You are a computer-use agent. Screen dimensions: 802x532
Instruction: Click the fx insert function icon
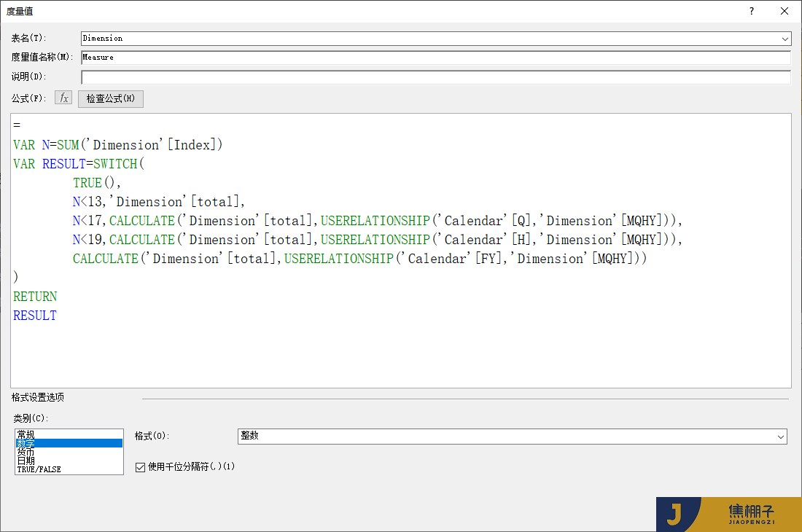[63, 98]
